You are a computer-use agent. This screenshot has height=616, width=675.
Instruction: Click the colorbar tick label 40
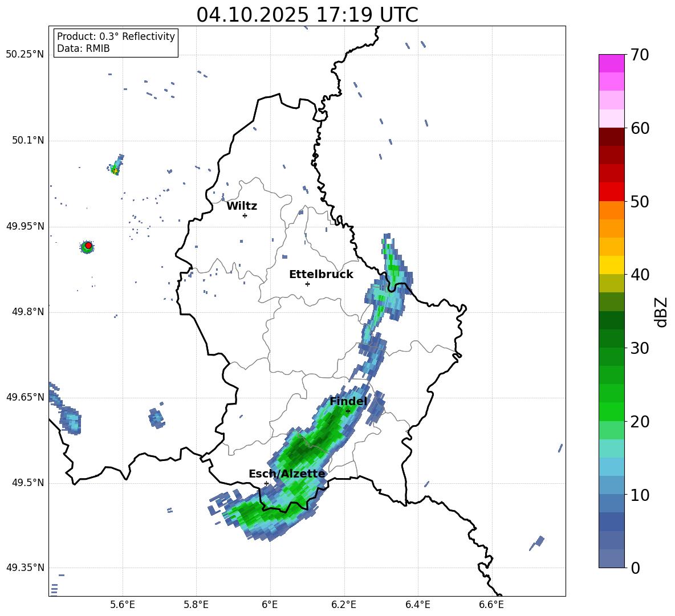pos(640,275)
